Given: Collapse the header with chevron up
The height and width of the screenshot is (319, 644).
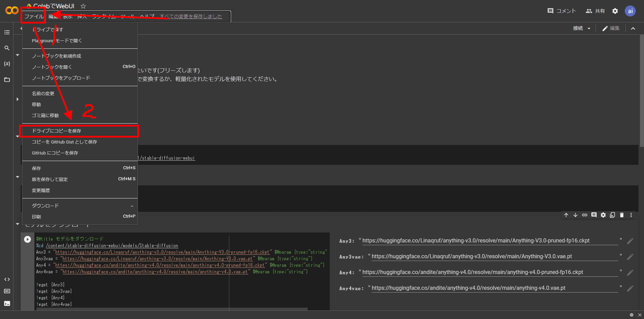Looking at the screenshot, I should coord(633,29).
